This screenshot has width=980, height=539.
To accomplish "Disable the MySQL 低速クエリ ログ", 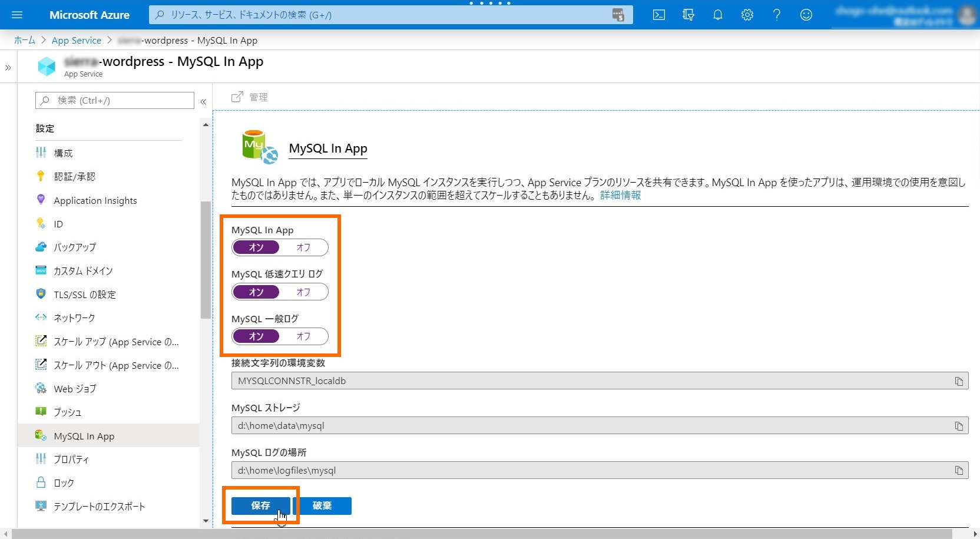I will tap(303, 292).
